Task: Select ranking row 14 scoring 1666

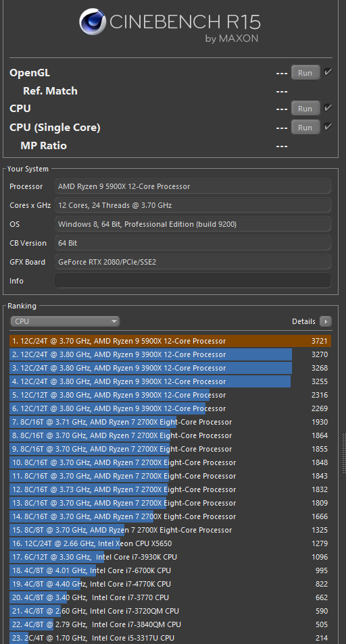Action: 170,516
